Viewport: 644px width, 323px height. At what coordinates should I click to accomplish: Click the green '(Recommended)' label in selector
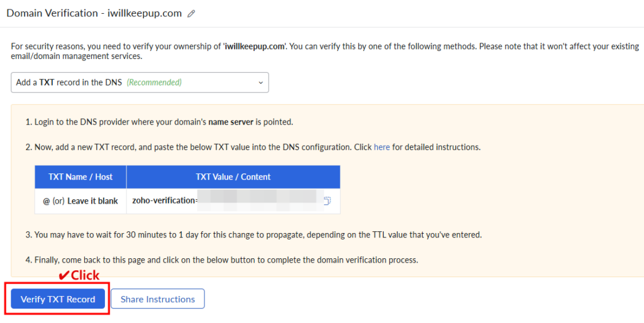(154, 82)
